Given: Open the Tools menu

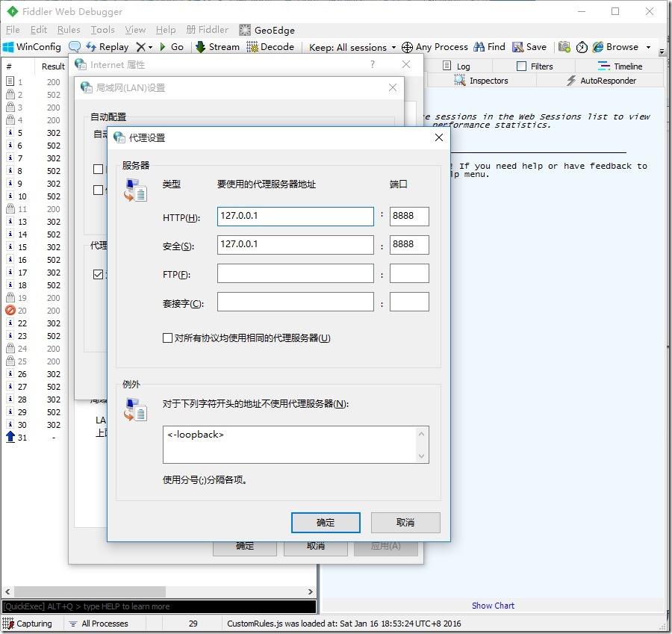Looking at the screenshot, I should [x=102, y=30].
